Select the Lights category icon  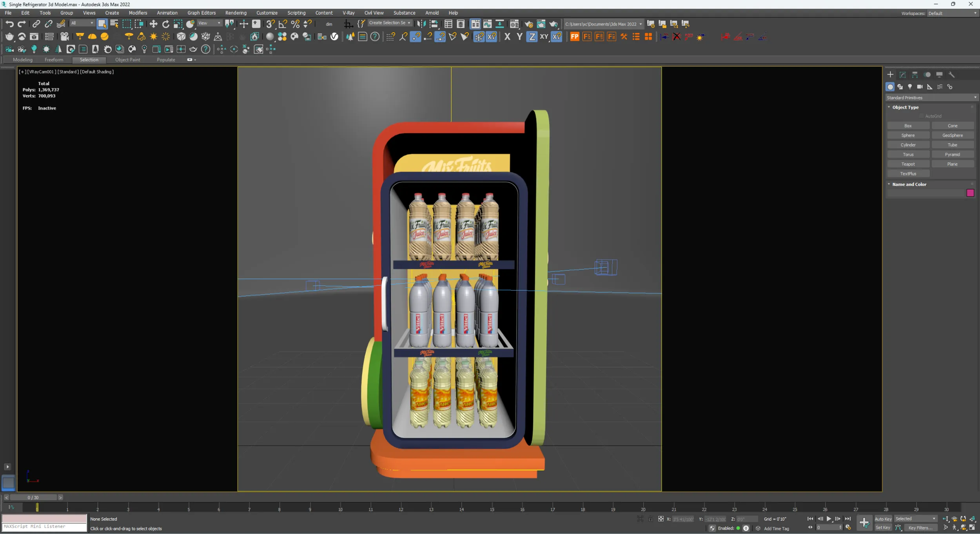click(x=910, y=87)
